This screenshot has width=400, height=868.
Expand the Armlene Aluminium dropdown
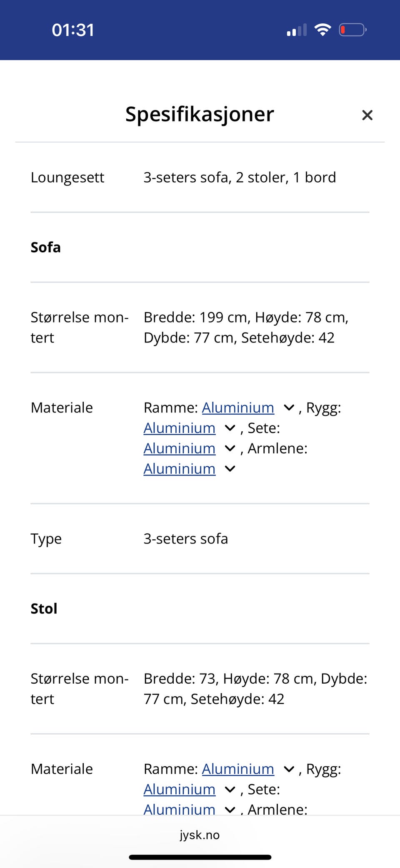[230, 469]
